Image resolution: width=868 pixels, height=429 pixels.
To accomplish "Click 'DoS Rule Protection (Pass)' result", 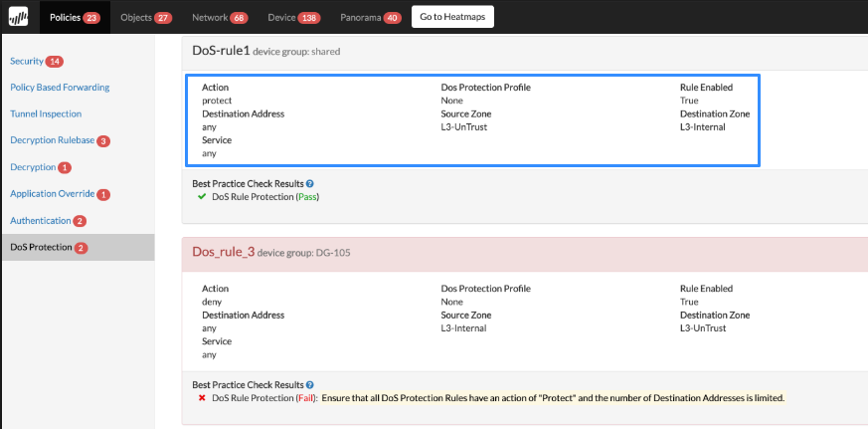I will pyautogui.click(x=265, y=197).
